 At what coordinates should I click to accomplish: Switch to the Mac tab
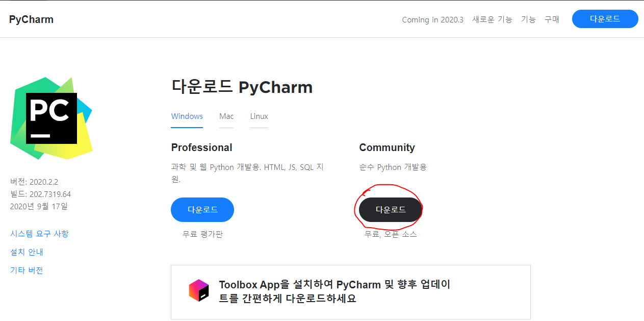(x=226, y=116)
